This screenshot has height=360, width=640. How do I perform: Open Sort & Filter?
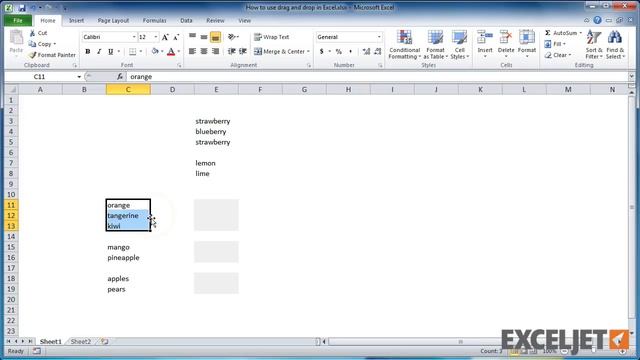tap(594, 44)
